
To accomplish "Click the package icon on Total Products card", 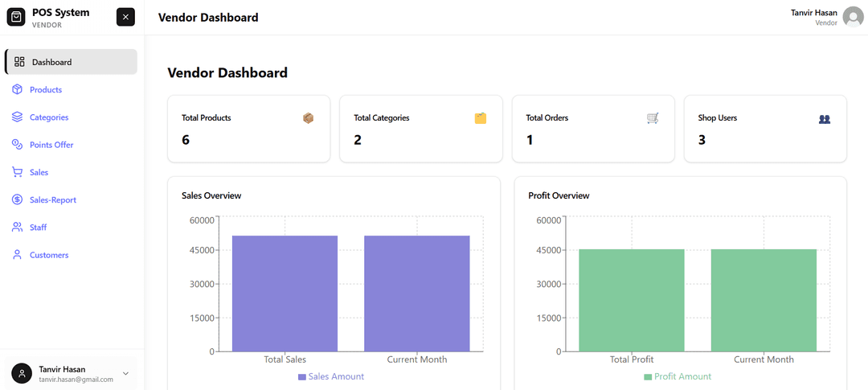I will coord(309,118).
